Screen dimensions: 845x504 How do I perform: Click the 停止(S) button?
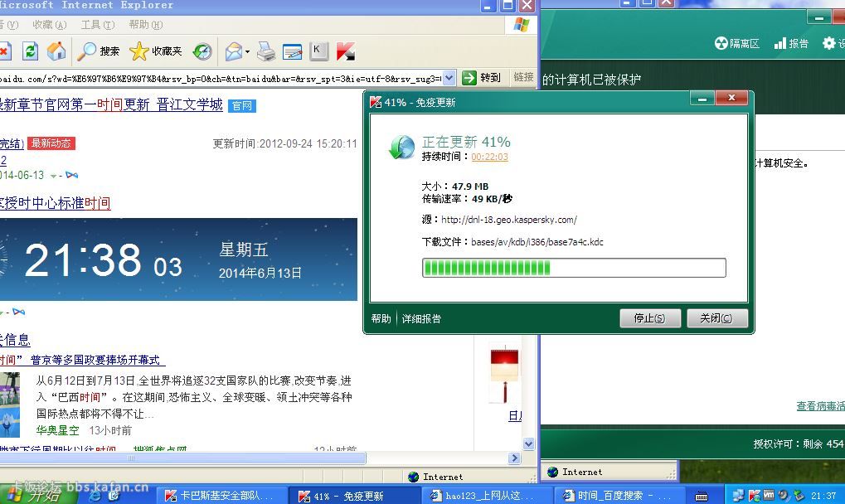(650, 318)
